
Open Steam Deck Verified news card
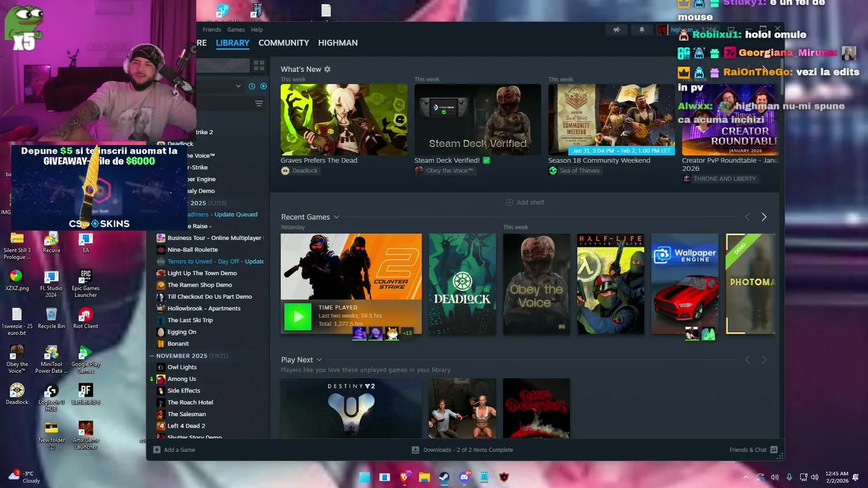(x=477, y=119)
